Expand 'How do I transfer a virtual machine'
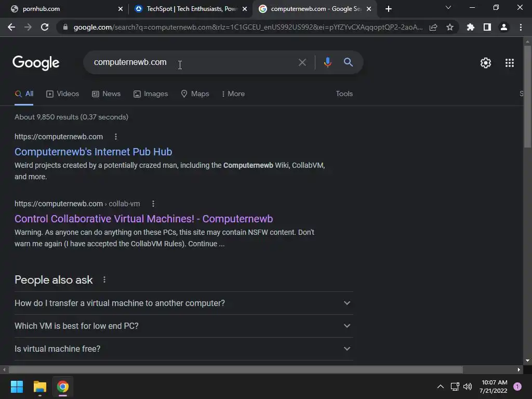This screenshot has width=532, height=399. click(x=183, y=303)
